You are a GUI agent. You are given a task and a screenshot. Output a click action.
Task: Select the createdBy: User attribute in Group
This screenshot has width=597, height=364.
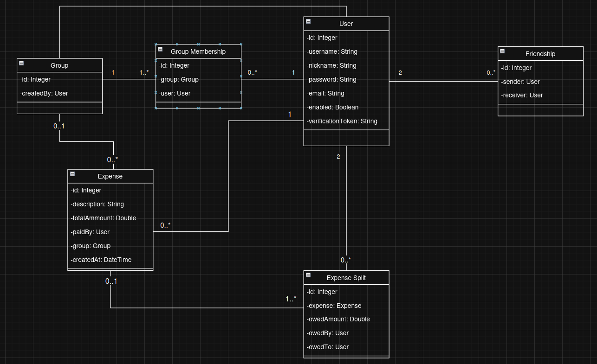45,93
